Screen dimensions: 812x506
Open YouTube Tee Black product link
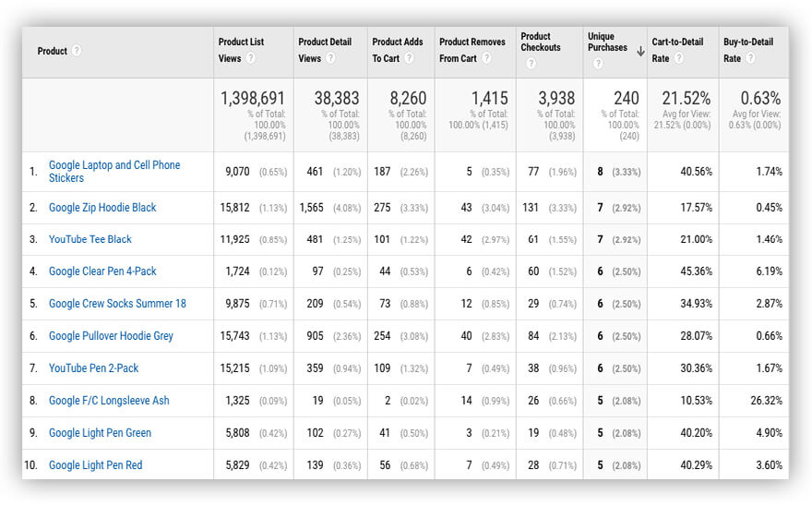pyautogui.click(x=90, y=239)
